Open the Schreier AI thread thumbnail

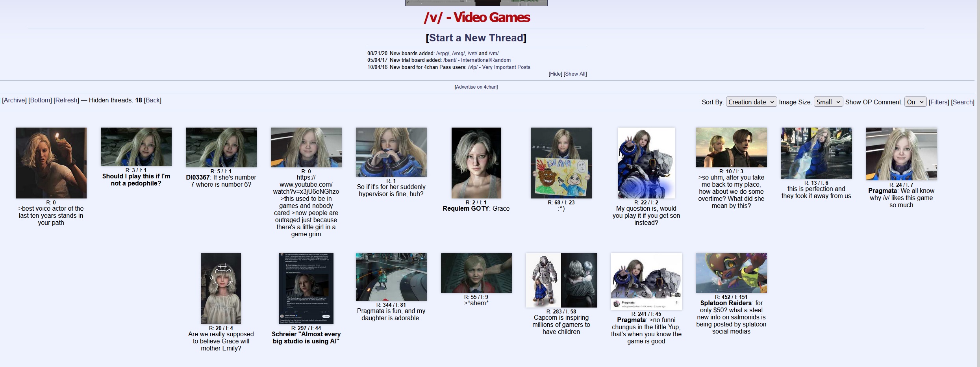tap(306, 289)
